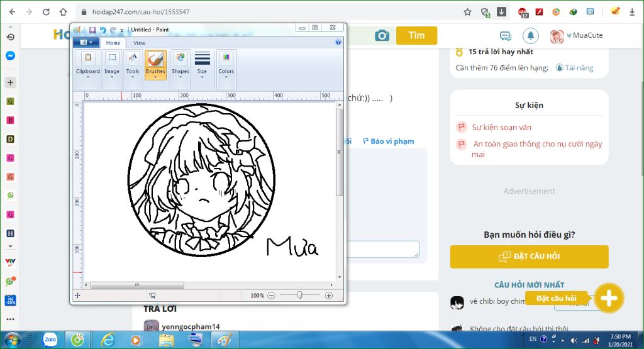Click the Redo arrow in Paint's quick access
Image resolution: width=644 pixels, height=349 pixels.
pos(113,30)
